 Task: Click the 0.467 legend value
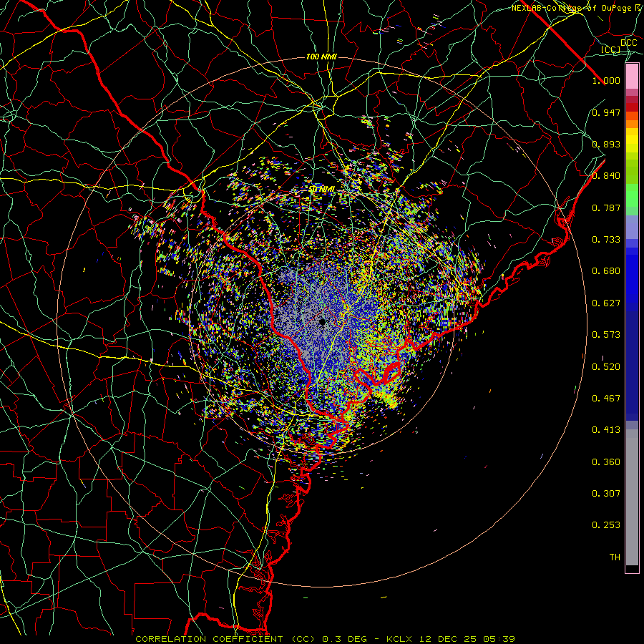tap(606, 399)
